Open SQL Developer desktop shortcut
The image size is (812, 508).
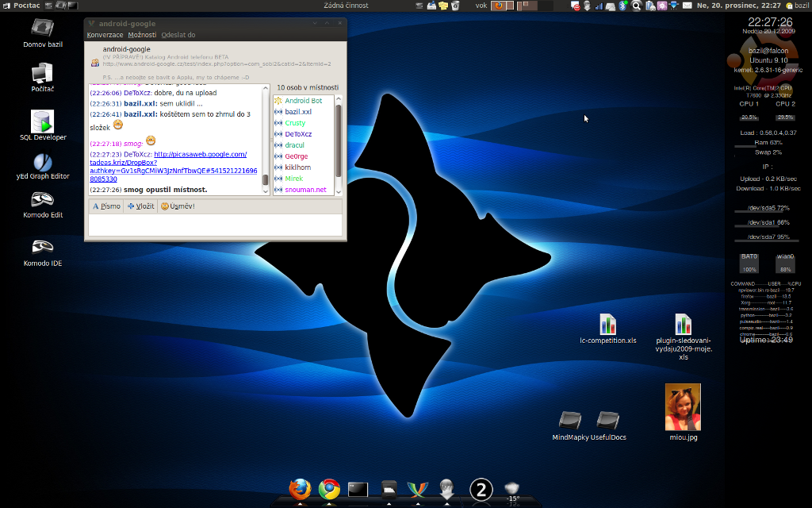[x=43, y=122]
